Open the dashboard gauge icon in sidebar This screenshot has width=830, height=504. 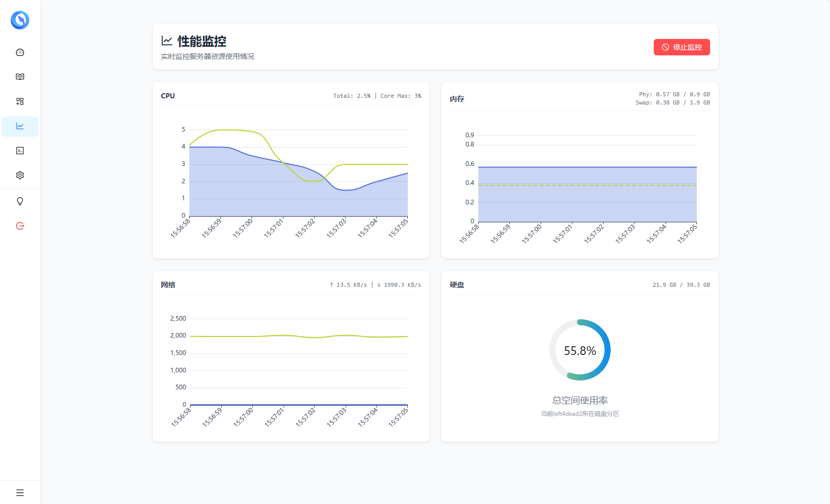20,52
